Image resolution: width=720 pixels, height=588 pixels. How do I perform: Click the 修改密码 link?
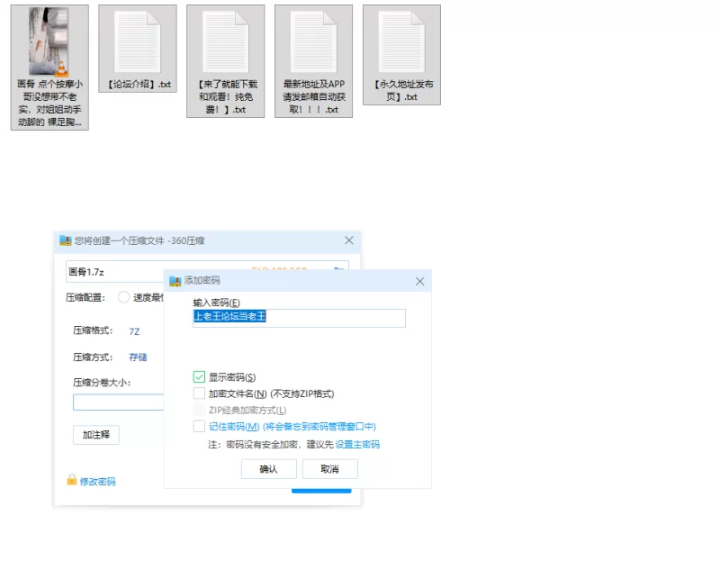pyautogui.click(x=97, y=482)
